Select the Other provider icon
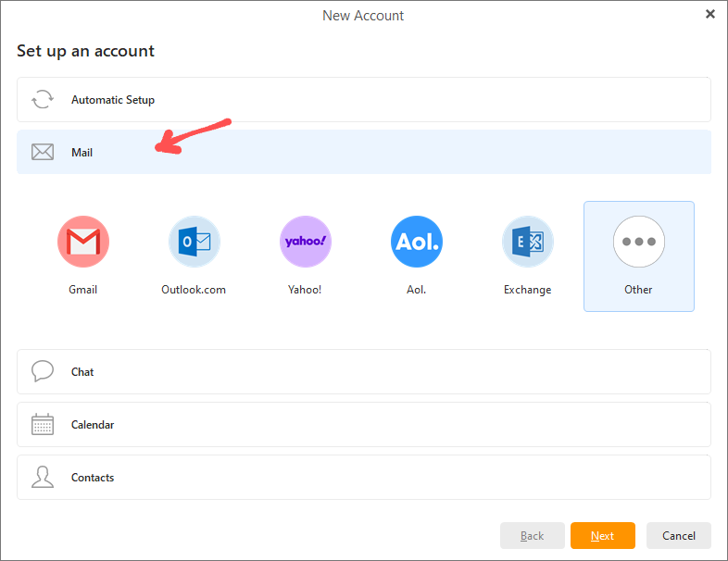This screenshot has width=728, height=561. click(639, 242)
